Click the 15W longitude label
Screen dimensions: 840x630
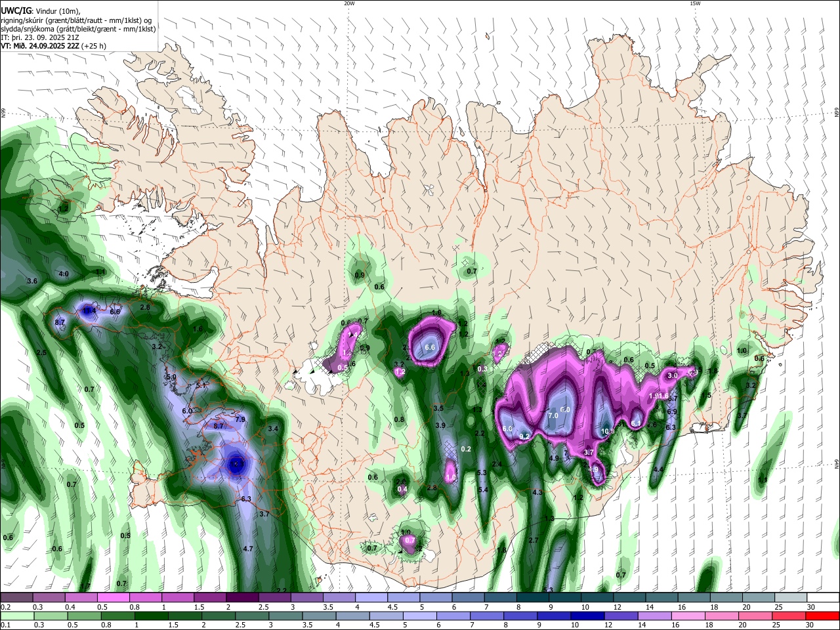[x=695, y=3]
